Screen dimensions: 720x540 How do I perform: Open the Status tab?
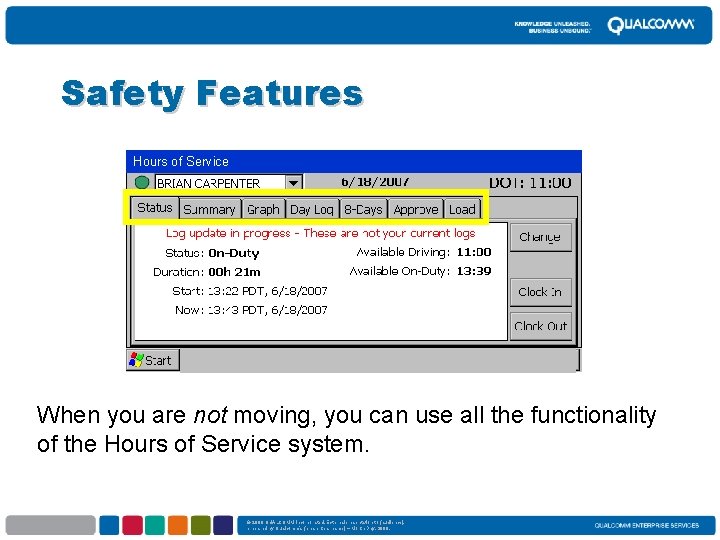155,208
